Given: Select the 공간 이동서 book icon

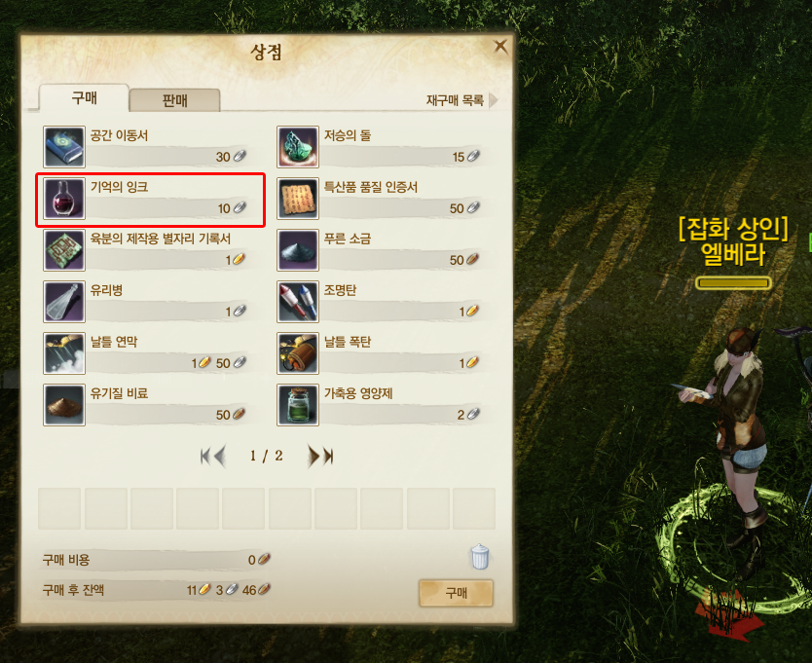Looking at the screenshot, I should coord(64,147).
